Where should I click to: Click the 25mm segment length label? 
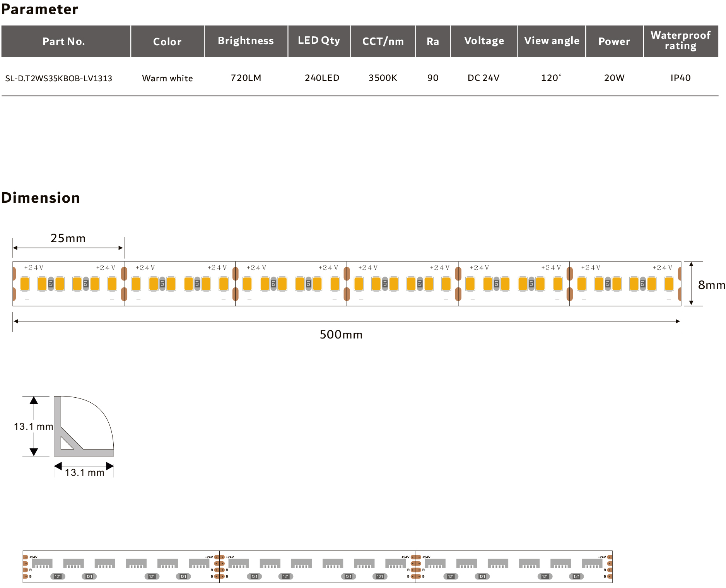click(x=68, y=238)
